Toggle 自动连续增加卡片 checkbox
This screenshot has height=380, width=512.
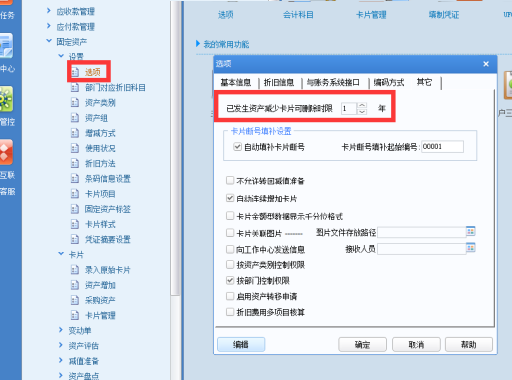230,198
